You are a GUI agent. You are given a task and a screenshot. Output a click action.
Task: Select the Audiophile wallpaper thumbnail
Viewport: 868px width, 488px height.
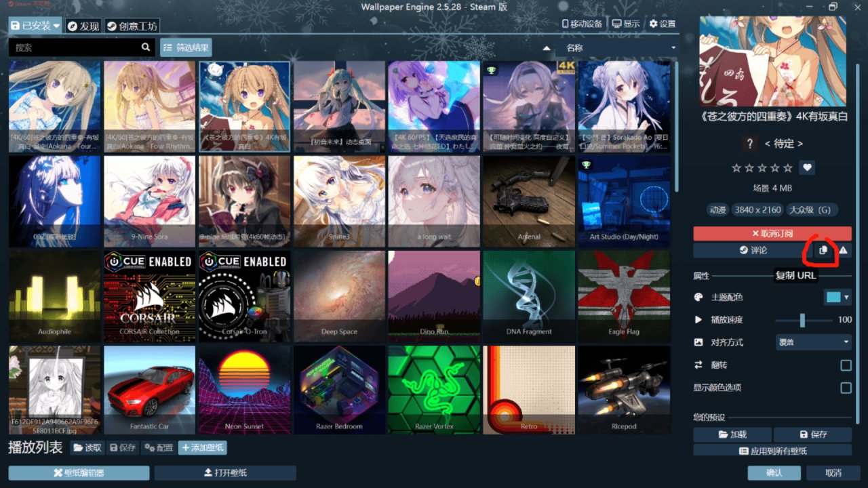point(54,295)
